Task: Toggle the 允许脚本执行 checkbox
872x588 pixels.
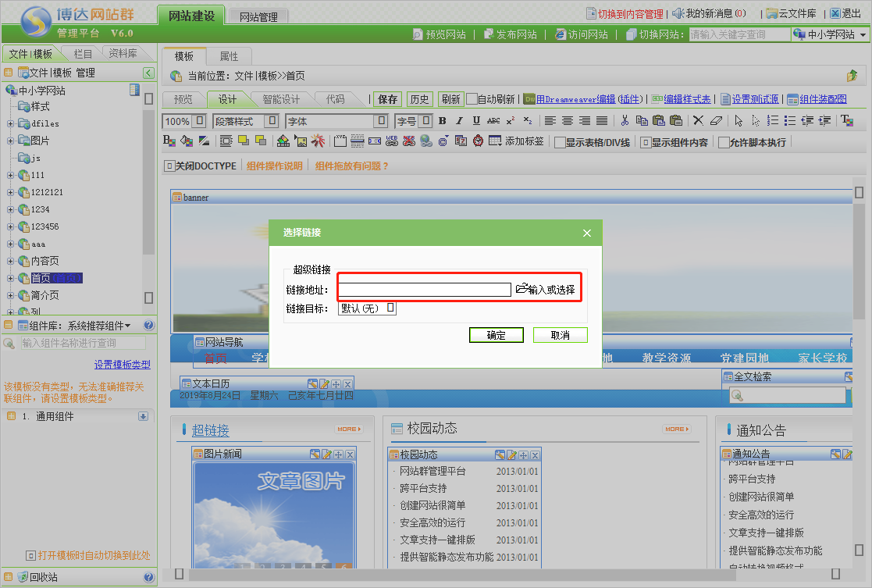Action: click(724, 142)
